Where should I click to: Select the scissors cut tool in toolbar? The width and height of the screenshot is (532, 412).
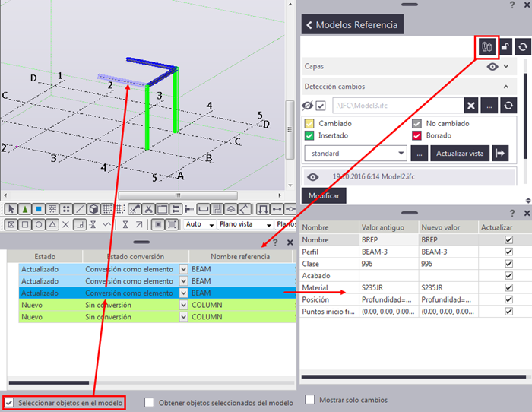[149, 209]
